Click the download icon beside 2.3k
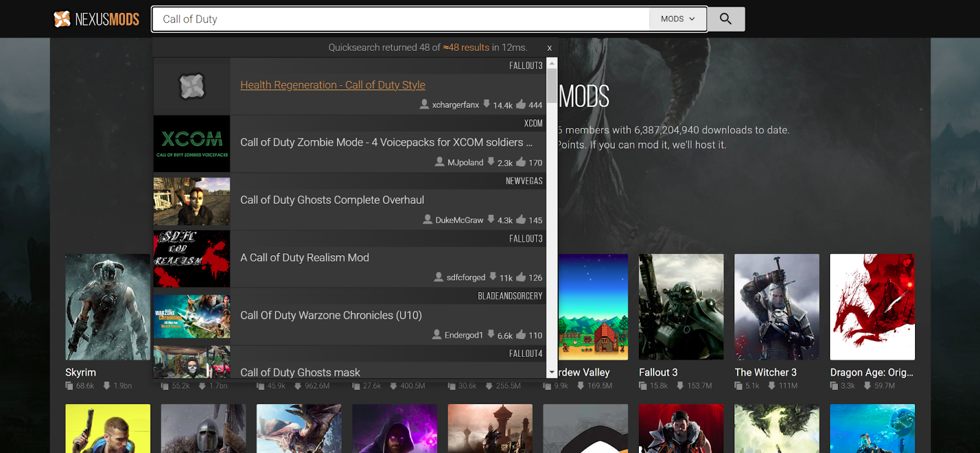The width and height of the screenshot is (980, 453). coord(491,162)
